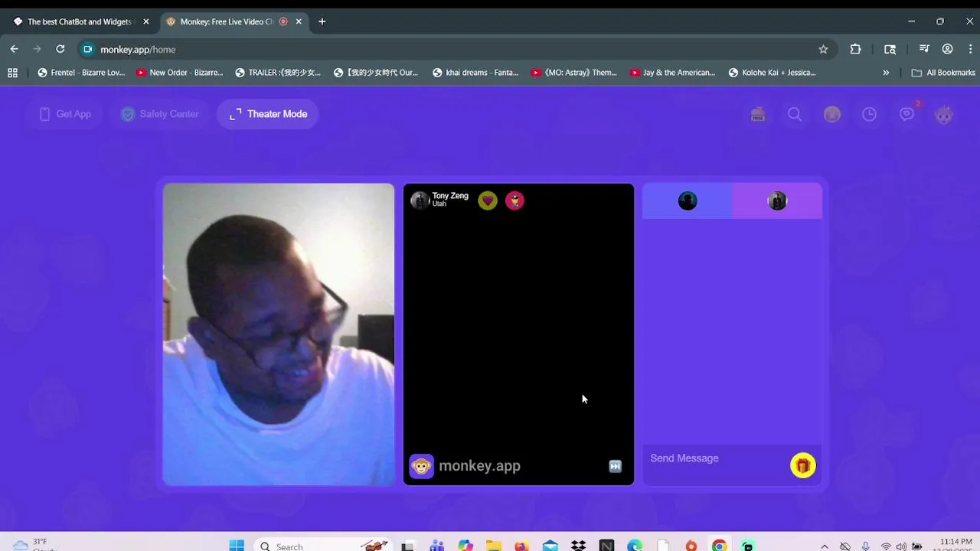Close the Monkey Free Live Video tab
980x551 pixels.
[x=299, y=21]
